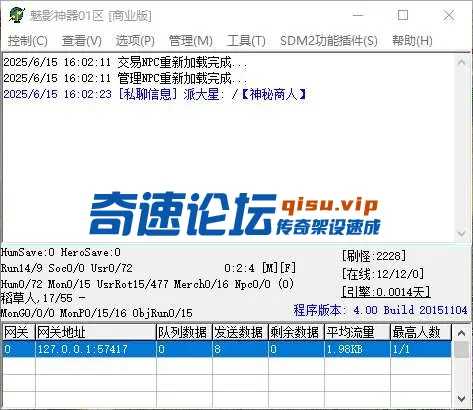Click the 最高人数 column header
Viewport: 473px width, 410px height.
[421, 332]
